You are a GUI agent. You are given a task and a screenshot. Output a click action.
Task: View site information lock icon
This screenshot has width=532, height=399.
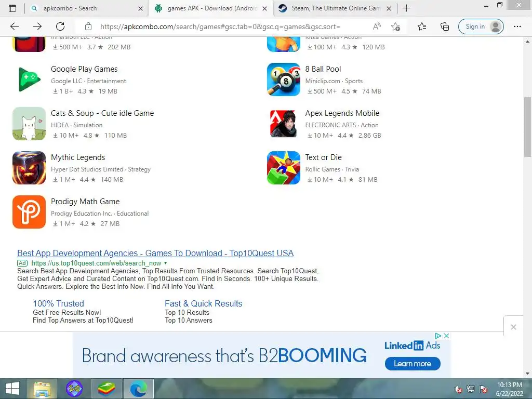point(88,26)
